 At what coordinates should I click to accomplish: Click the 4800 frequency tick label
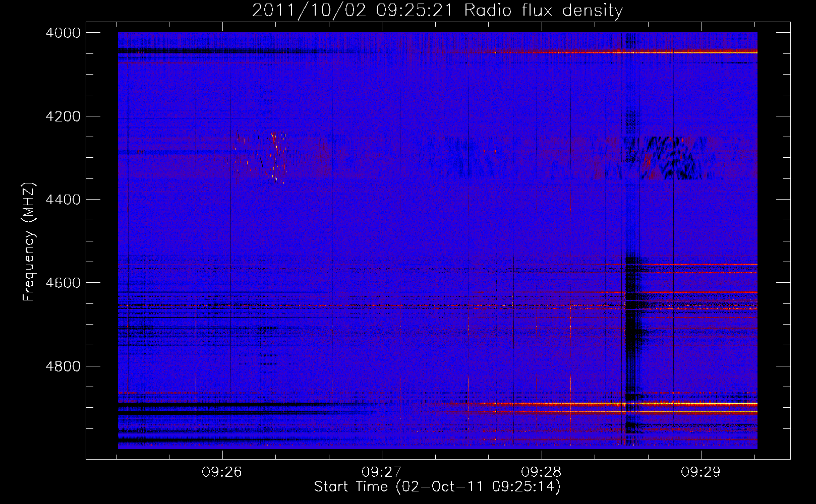pos(63,366)
